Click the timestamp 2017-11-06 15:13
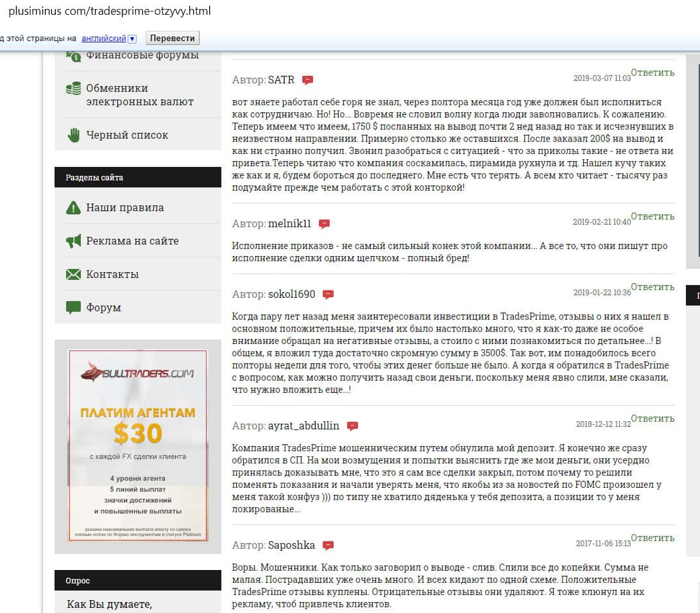 point(603,543)
